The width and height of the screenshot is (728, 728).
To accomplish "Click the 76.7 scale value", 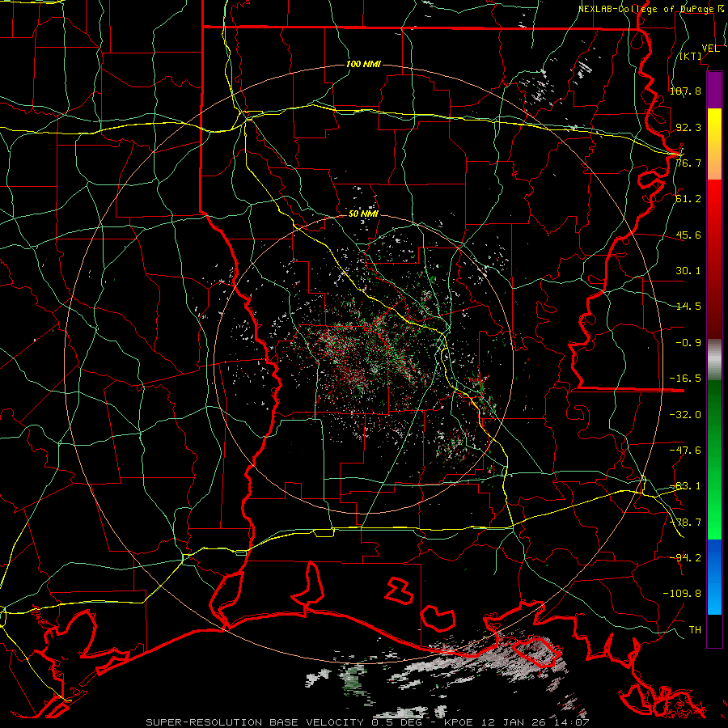I will tap(688, 163).
